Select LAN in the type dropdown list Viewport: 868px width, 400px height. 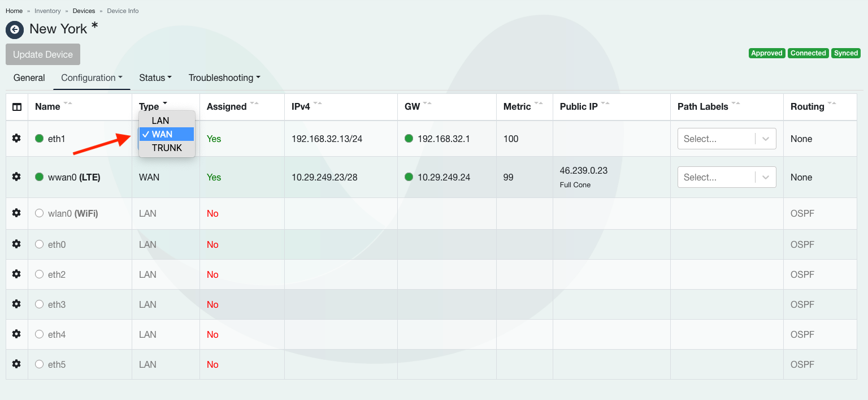(160, 121)
